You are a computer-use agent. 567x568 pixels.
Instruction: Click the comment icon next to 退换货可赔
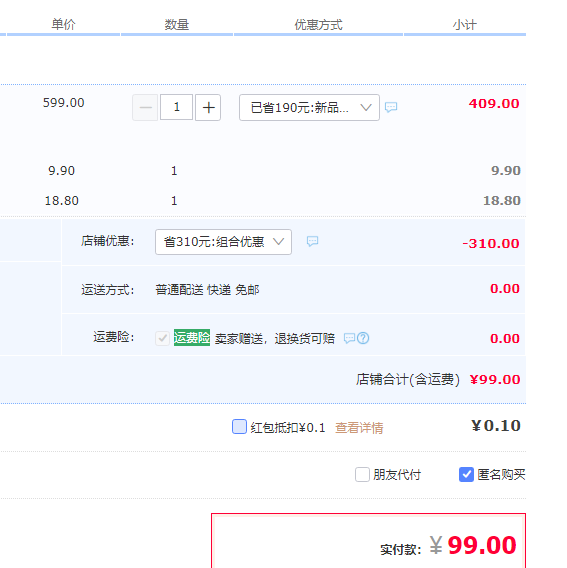(349, 338)
